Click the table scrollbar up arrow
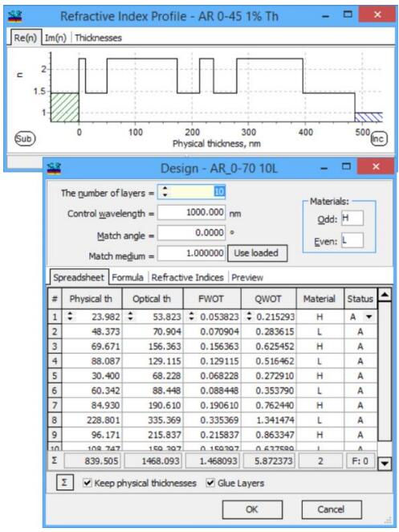399x532 pixels. (x=385, y=294)
